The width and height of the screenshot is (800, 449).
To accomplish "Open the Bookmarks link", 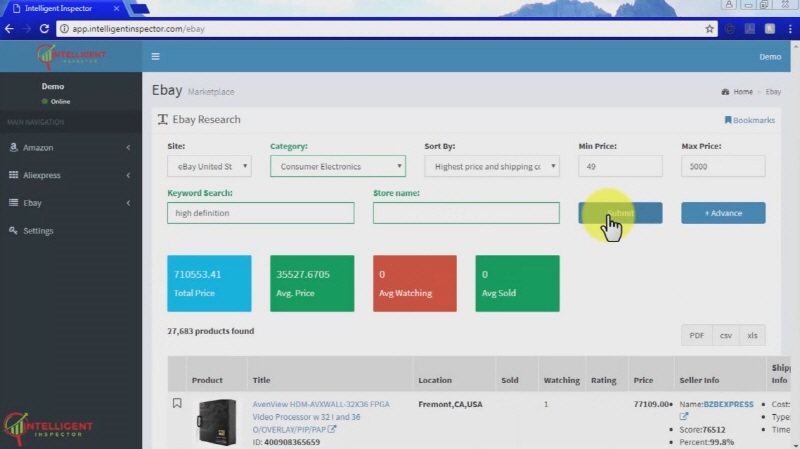I will [x=749, y=120].
